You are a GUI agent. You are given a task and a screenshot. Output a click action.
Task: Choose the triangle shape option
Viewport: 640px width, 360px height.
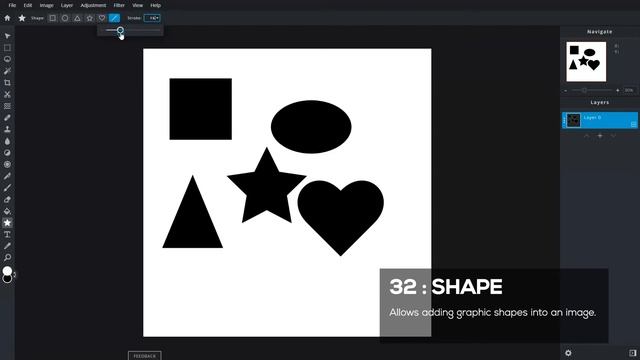tap(77, 18)
